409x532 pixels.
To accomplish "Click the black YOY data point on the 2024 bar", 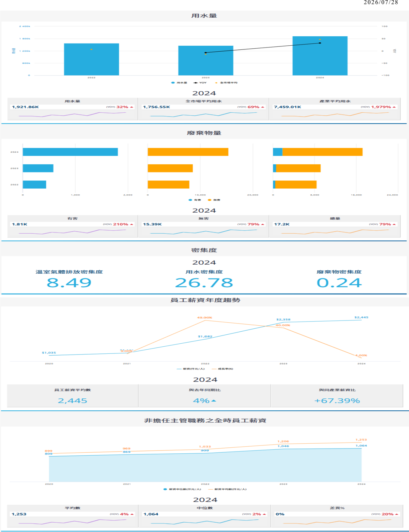I will [320, 43].
